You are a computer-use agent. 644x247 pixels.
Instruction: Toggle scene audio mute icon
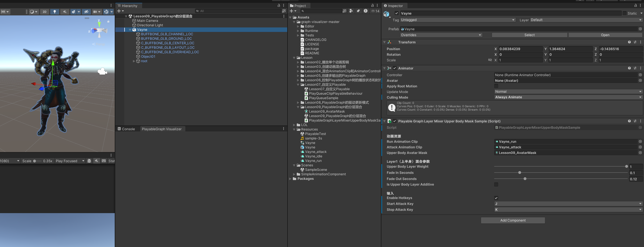pos(65,12)
